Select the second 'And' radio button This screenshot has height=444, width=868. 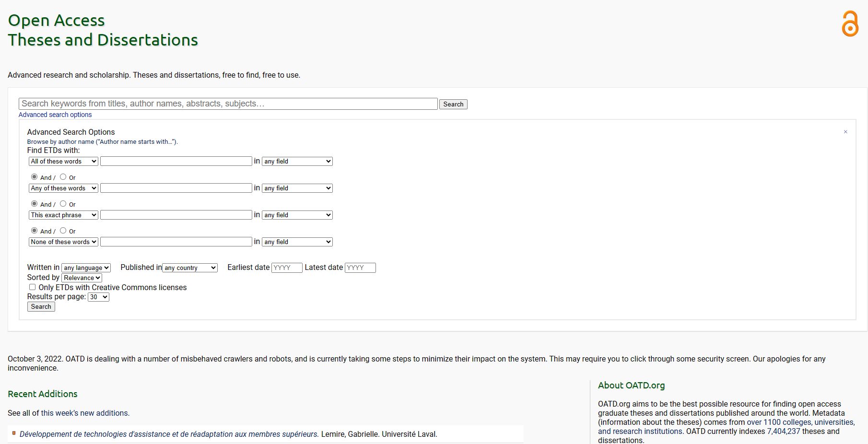coord(35,204)
